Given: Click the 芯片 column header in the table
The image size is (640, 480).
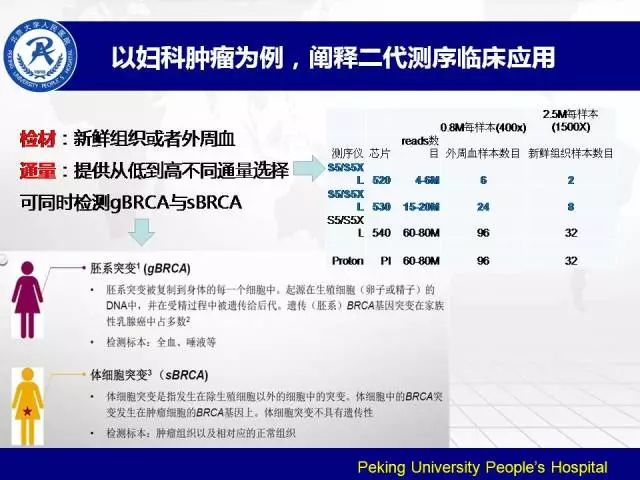Looking at the screenshot, I should [x=380, y=153].
